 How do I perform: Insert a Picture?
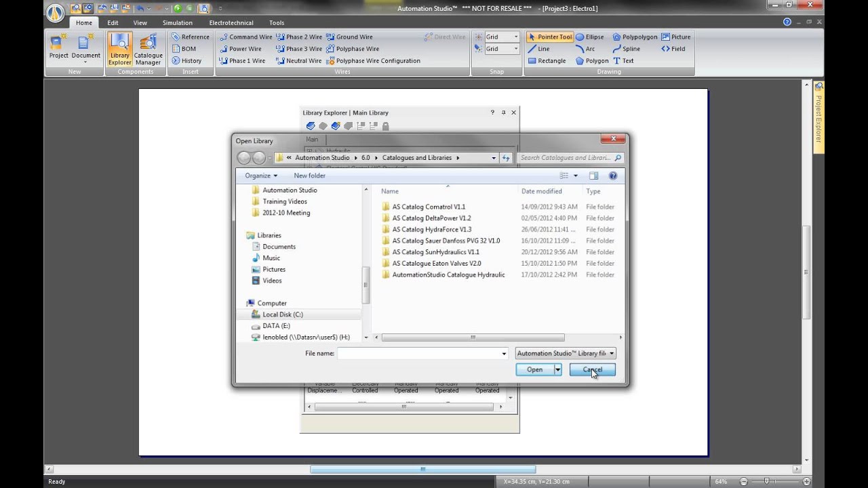[x=676, y=37]
